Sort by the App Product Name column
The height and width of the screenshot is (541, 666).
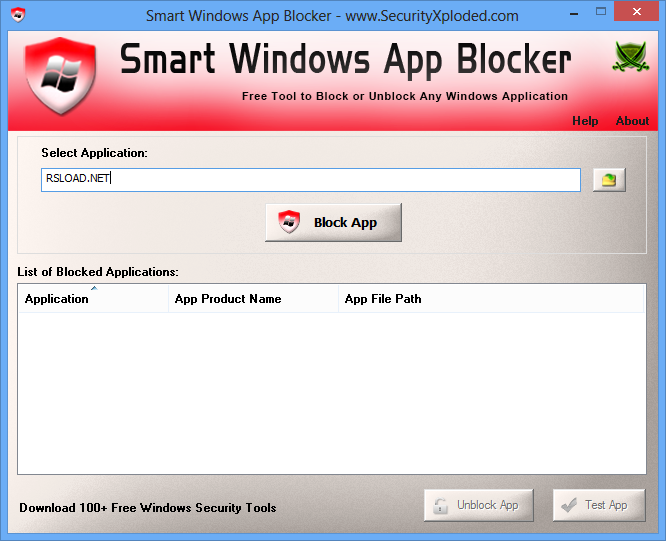pos(254,299)
